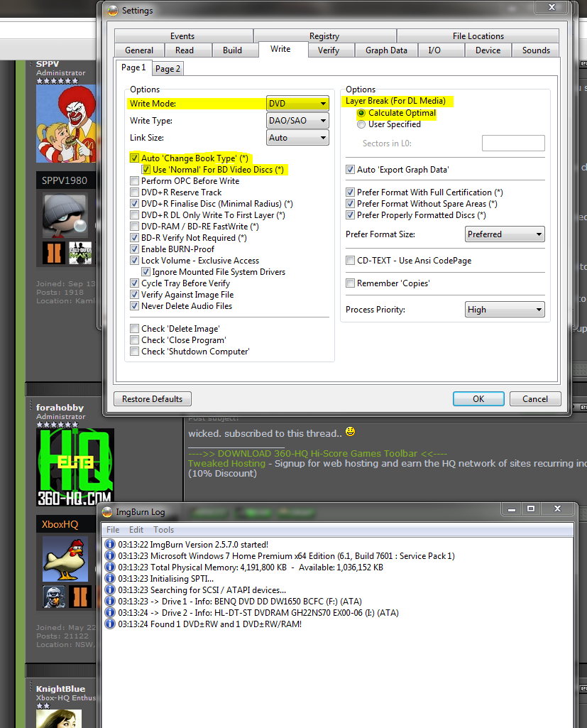The image size is (587, 728).
Task: Click the ImgBurn icon in Settings title bar
Action: [113, 10]
